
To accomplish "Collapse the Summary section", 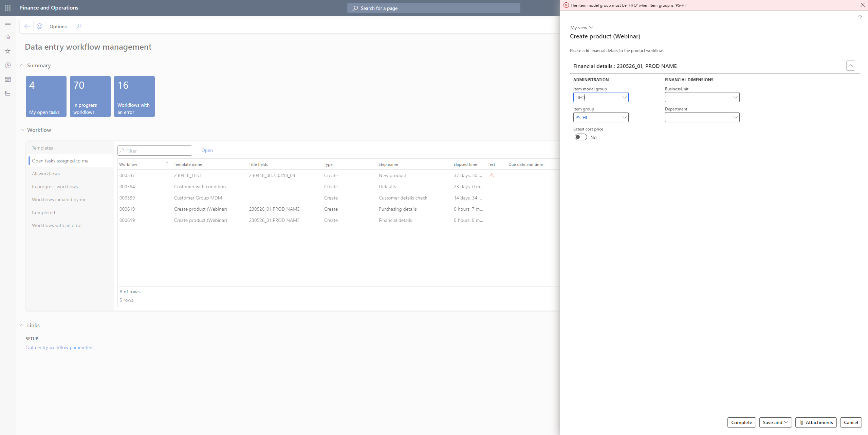I will 22,65.
